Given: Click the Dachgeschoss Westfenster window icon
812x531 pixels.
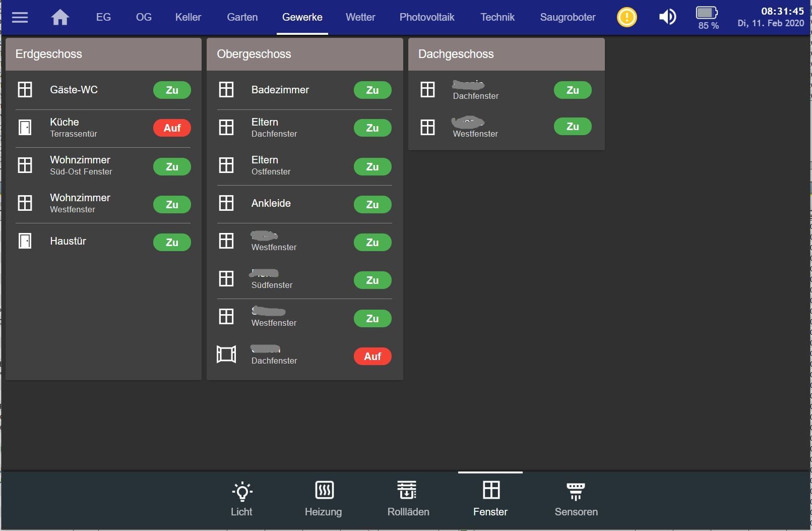Looking at the screenshot, I should [427, 127].
